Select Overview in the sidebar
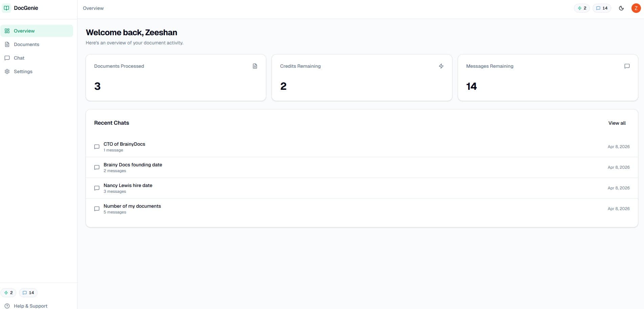Screen dimensions: 644x309 [37, 31]
